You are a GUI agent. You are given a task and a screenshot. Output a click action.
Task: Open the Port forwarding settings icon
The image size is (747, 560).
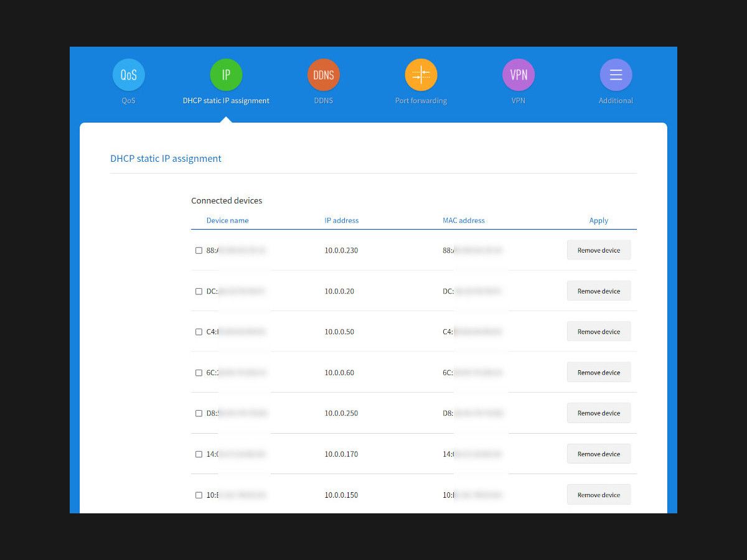[421, 73]
